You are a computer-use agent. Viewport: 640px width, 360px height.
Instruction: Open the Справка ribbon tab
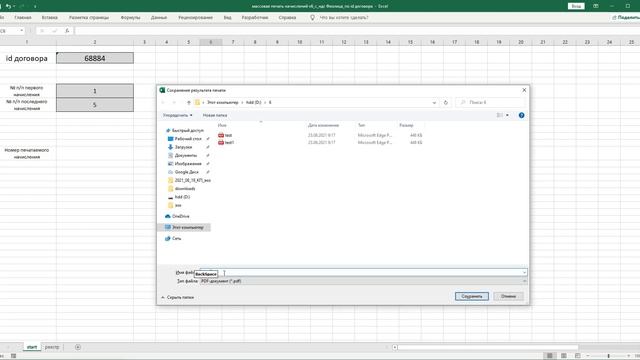287,18
